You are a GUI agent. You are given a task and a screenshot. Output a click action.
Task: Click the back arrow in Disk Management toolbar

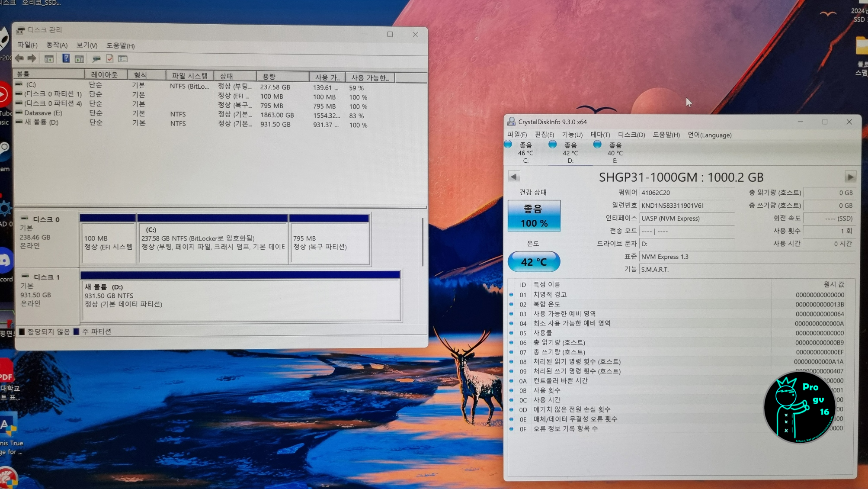19,58
